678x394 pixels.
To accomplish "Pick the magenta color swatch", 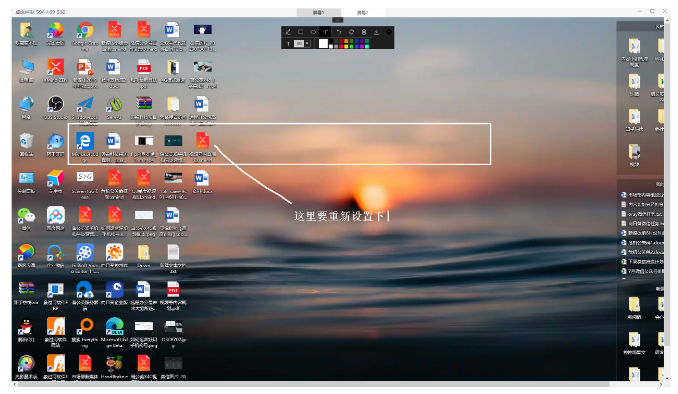I will (362, 46).
